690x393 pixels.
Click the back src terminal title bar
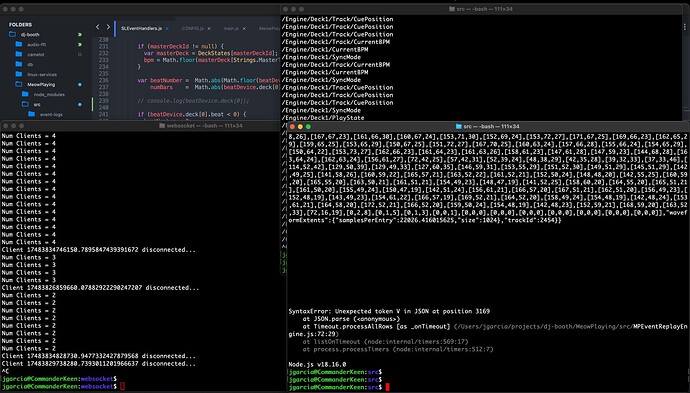coord(481,9)
